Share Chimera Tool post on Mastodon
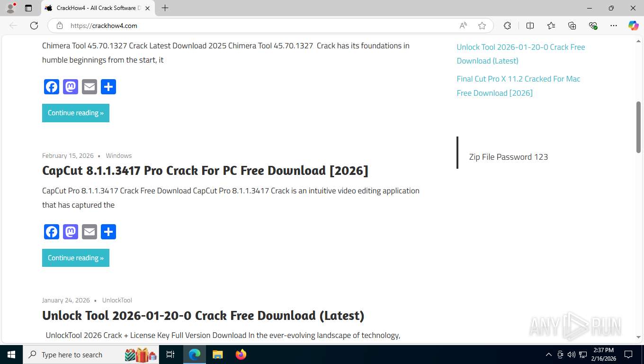This screenshot has width=644, height=364. click(71, 87)
